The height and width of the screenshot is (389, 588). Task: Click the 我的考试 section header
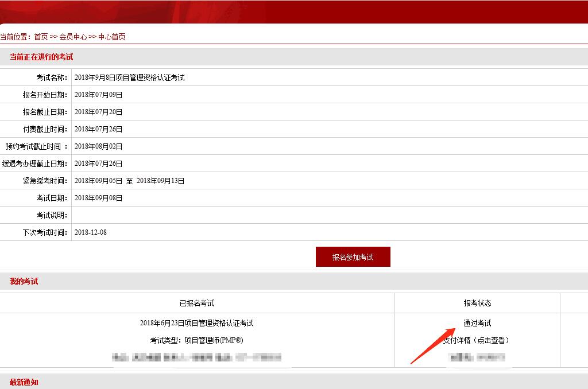pyautogui.click(x=24, y=281)
